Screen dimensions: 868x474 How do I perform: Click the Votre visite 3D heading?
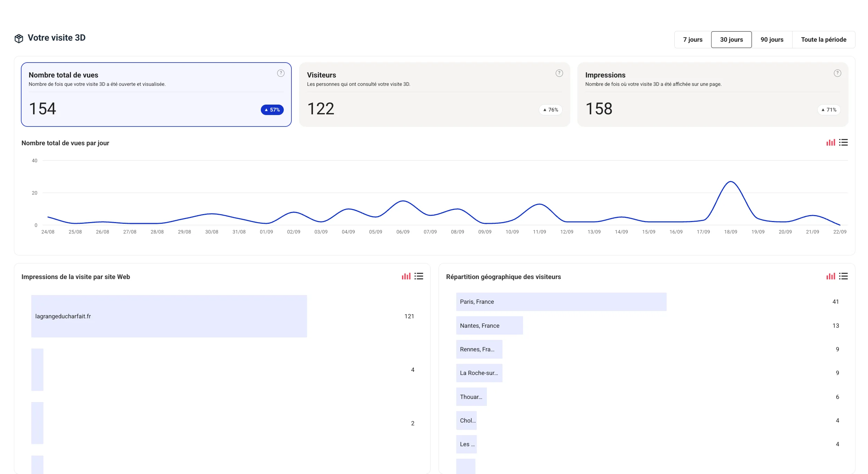(57, 38)
